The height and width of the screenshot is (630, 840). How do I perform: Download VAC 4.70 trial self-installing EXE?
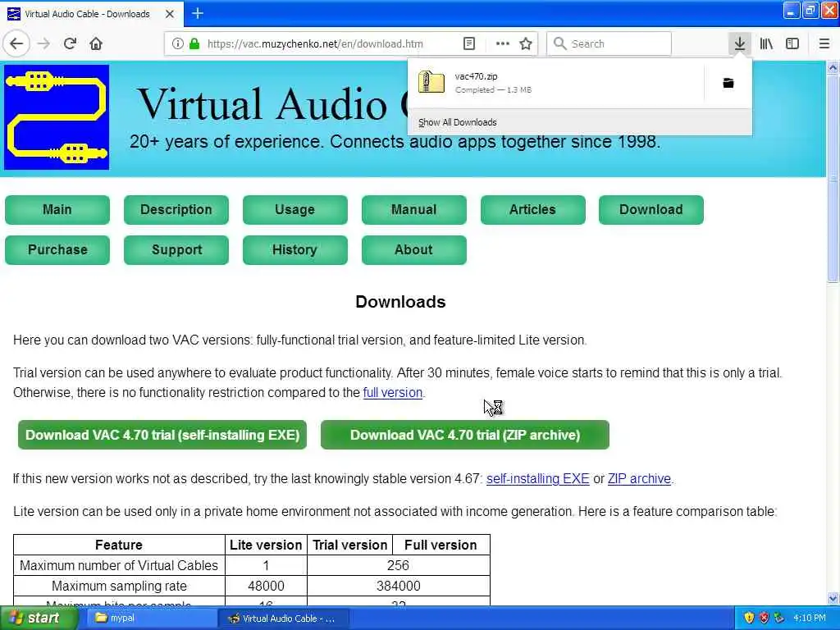point(162,435)
